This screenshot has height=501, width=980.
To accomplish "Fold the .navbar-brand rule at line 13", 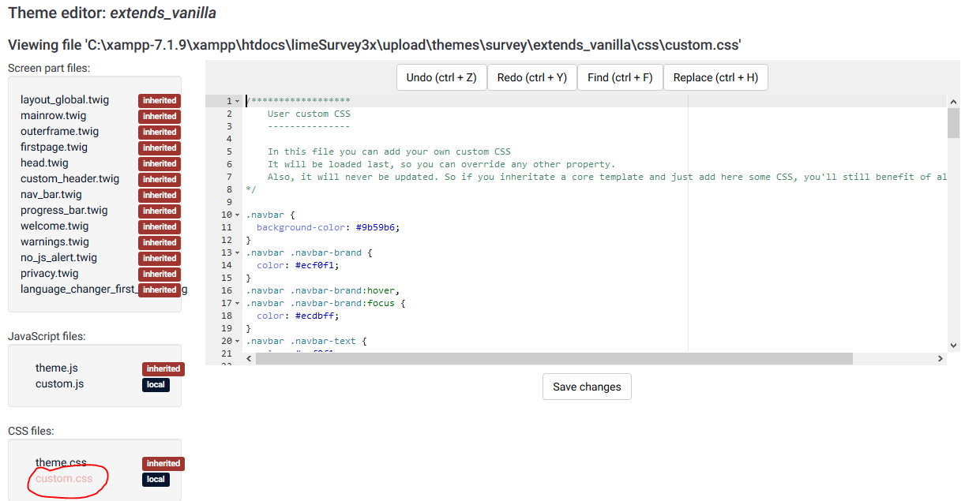I will click(238, 252).
